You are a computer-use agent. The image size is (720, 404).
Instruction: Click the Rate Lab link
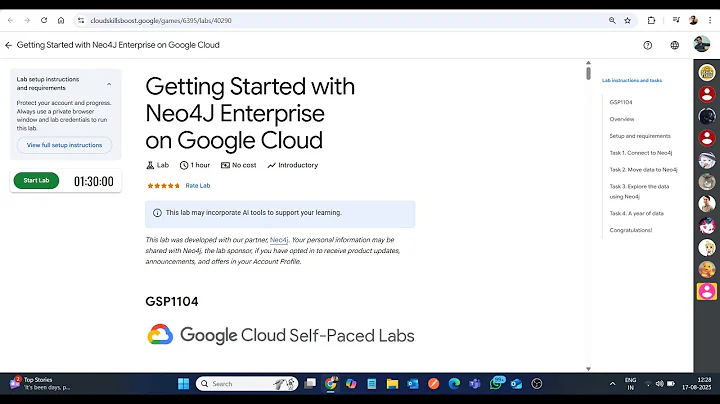(x=197, y=186)
